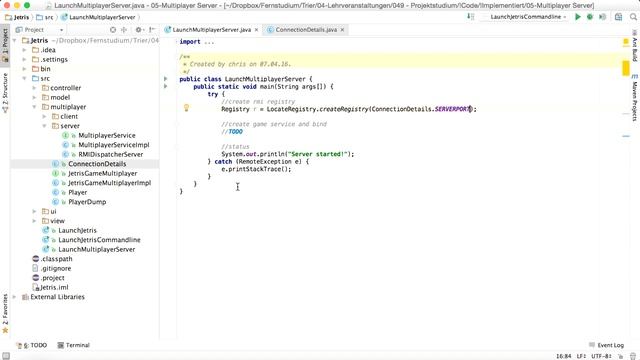Open Project panel settings gear
This screenshot has height=360, width=640.
139,30
